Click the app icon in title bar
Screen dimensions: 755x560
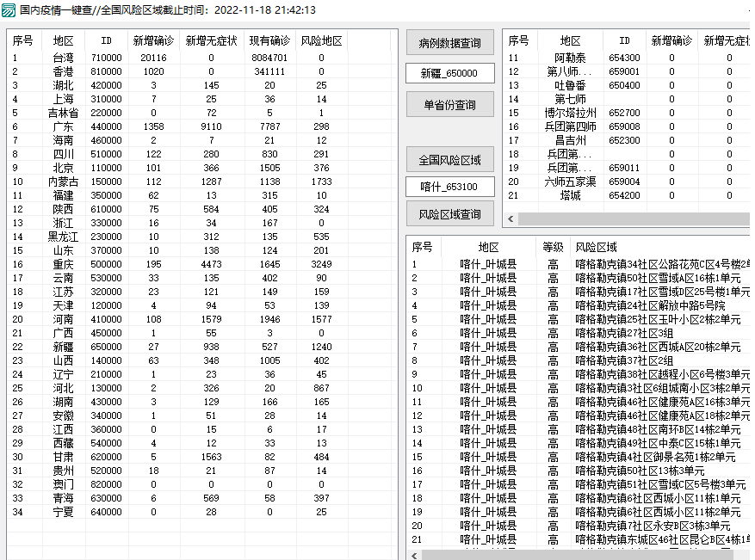(9, 10)
